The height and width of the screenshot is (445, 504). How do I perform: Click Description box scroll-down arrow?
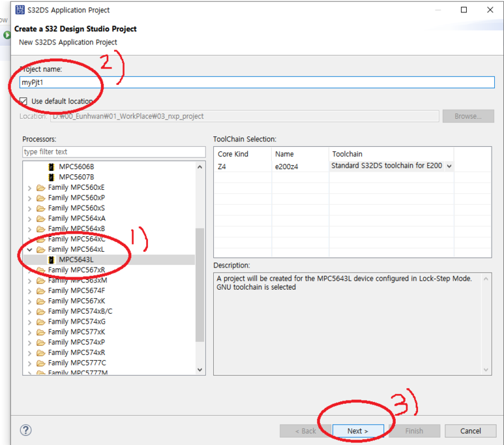(486, 370)
